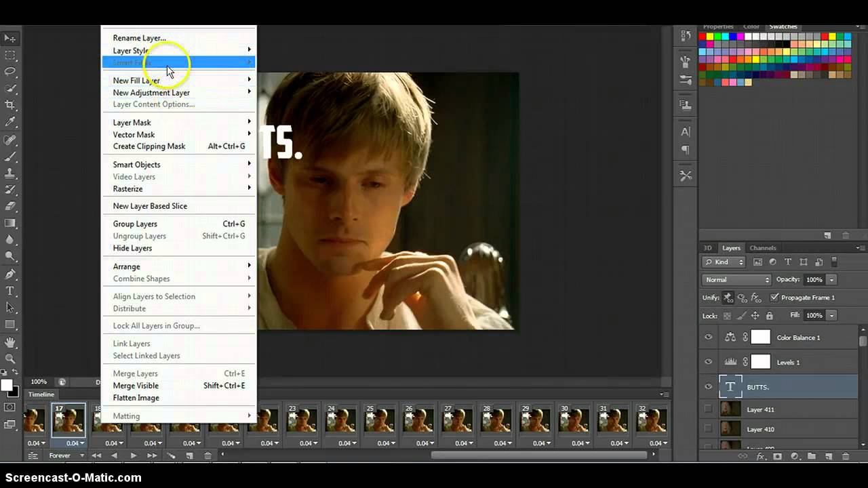Create new adjustment layer in Layers footer
Viewport: 868px width, 488px height.
[794, 457]
